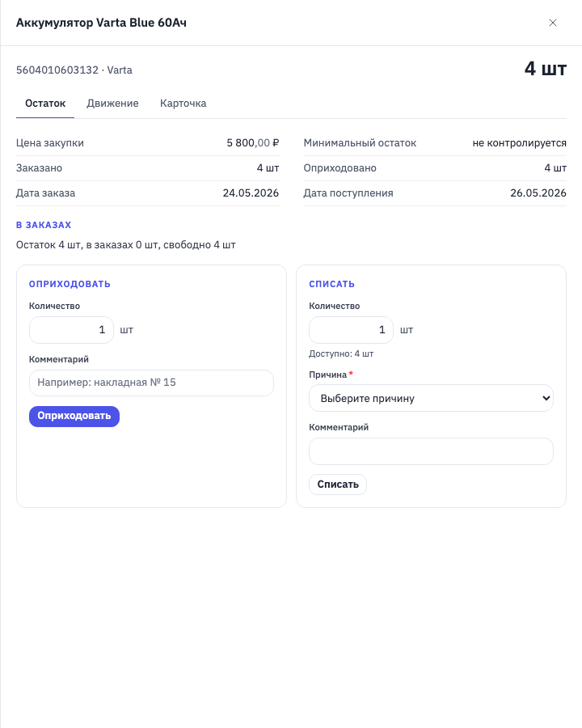
Task: Click the Минимальный остаток label
Action: (x=360, y=143)
